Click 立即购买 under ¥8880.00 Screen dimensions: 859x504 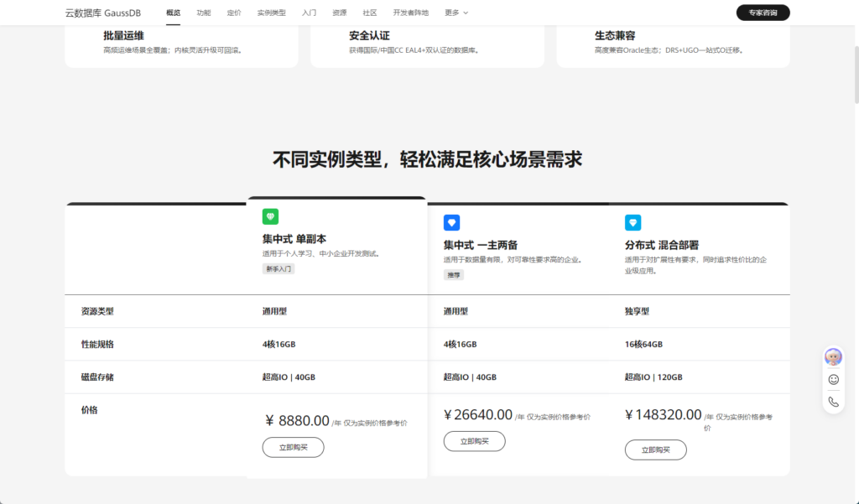(293, 447)
